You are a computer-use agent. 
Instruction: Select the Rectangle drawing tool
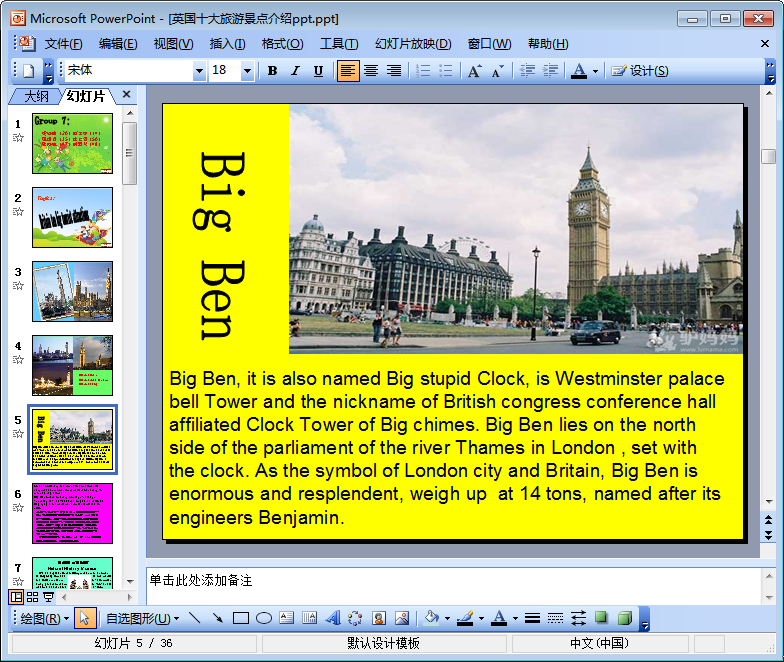(240, 618)
